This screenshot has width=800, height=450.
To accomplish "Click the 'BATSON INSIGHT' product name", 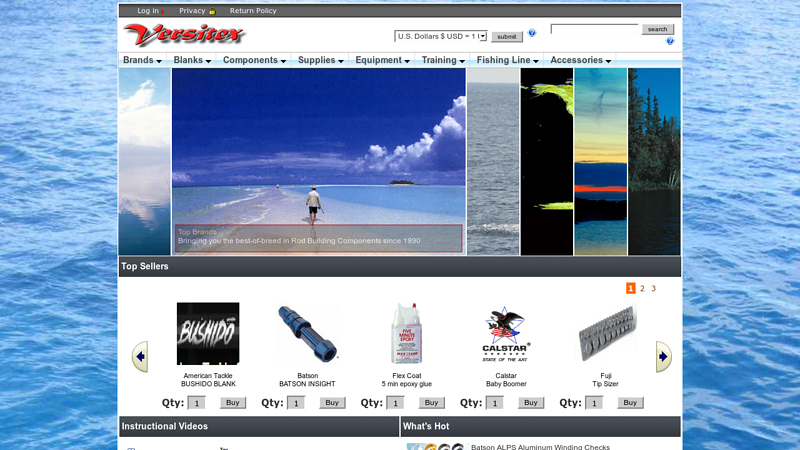I will tap(307, 384).
